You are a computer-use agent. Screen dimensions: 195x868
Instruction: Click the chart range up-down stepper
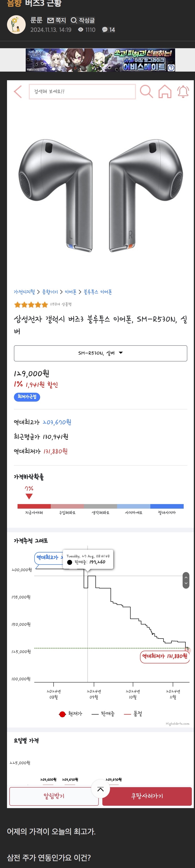click(x=186, y=580)
